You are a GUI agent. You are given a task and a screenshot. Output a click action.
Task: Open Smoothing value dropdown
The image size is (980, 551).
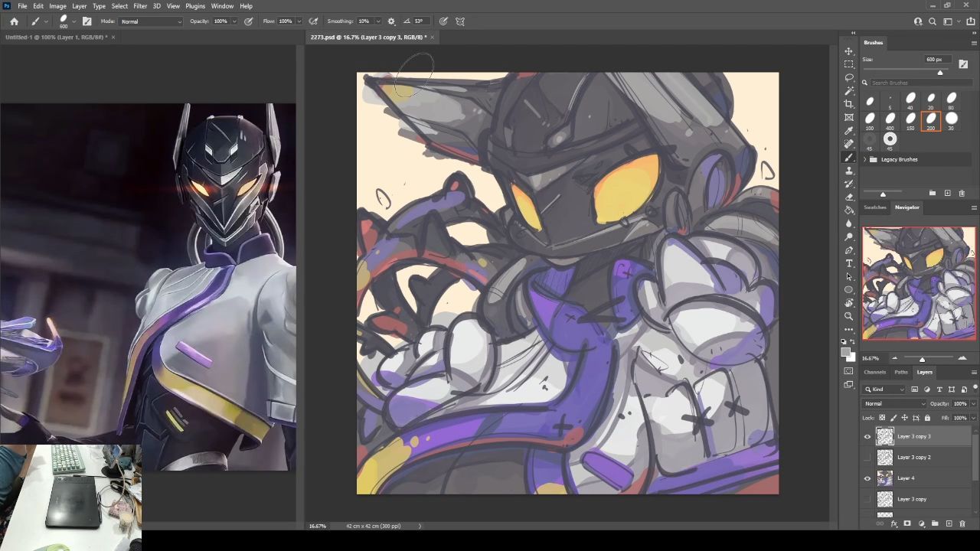click(377, 21)
